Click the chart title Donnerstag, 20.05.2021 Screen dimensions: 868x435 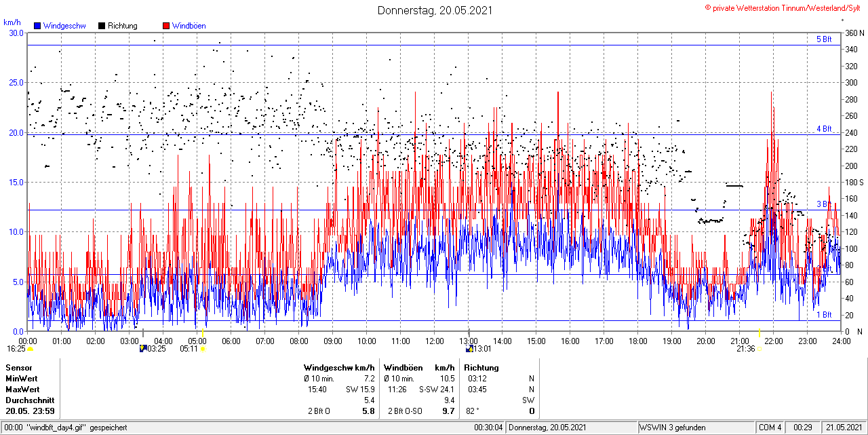tap(435, 10)
